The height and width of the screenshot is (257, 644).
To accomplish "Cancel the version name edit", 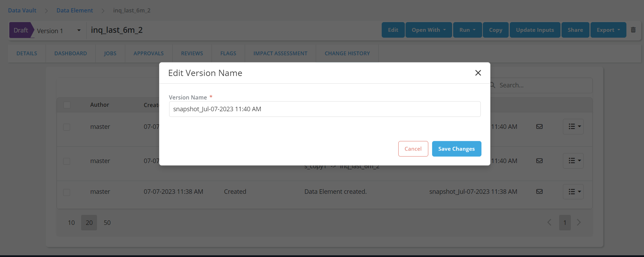I will point(413,149).
